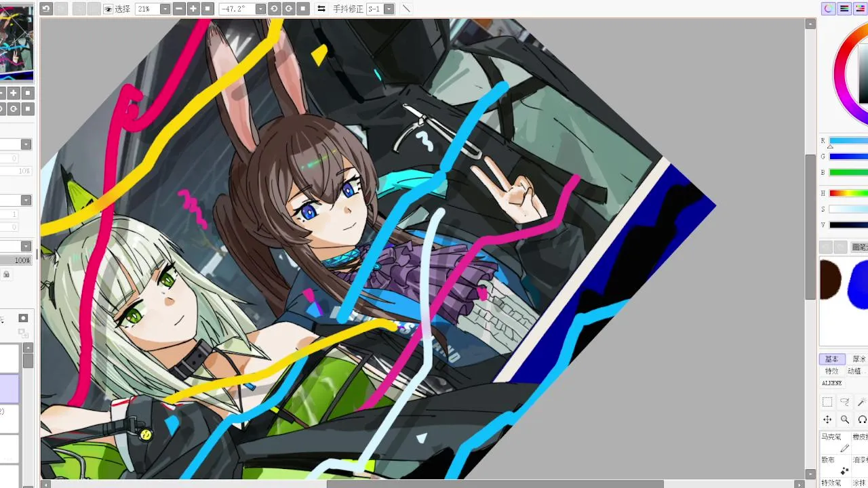The image size is (868, 488).
Task: Toggle the RGB slider panel button
Action: click(844, 9)
